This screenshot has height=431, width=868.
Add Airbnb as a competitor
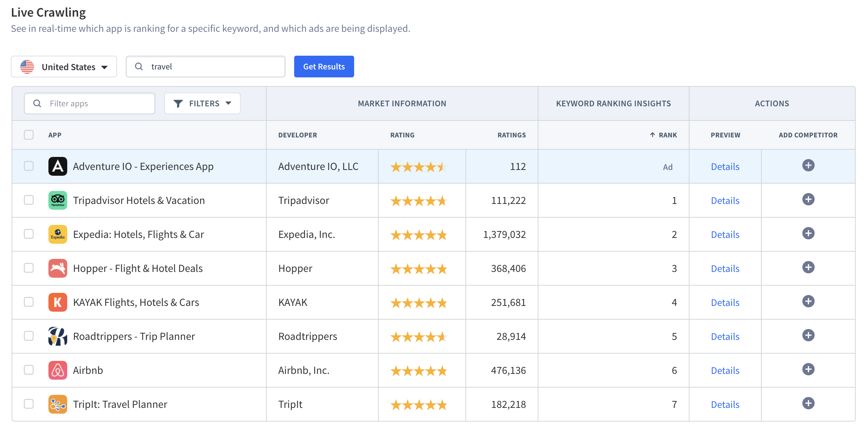(808, 370)
